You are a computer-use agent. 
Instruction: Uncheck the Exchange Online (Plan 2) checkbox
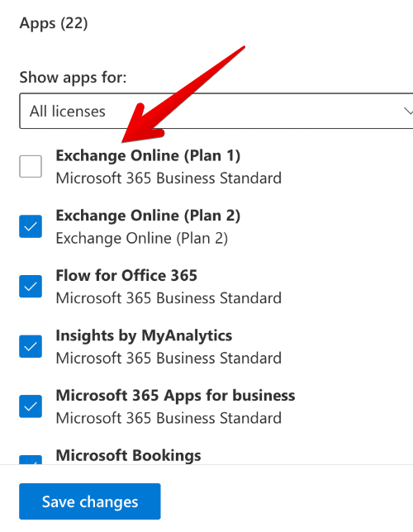31,226
